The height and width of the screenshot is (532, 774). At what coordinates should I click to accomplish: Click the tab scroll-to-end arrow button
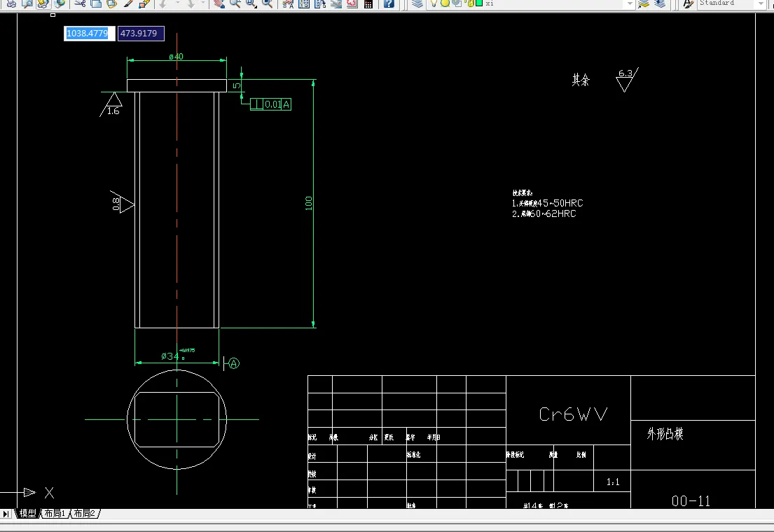click(x=6, y=514)
